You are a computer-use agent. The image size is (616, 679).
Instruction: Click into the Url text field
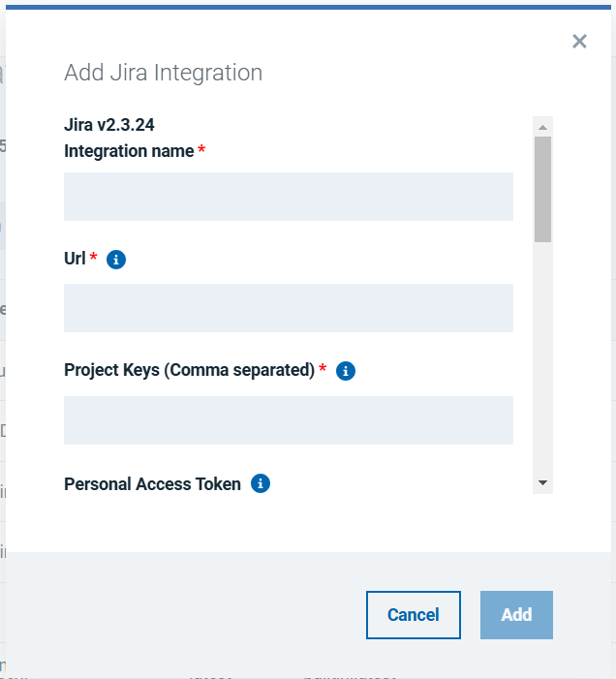pos(288,308)
